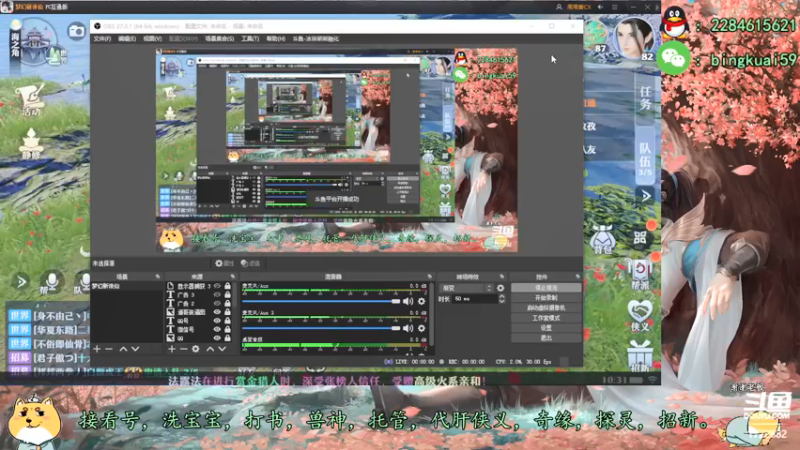Click the 滤镜 filters button above Sources
The image size is (800, 450).
(x=251, y=263)
